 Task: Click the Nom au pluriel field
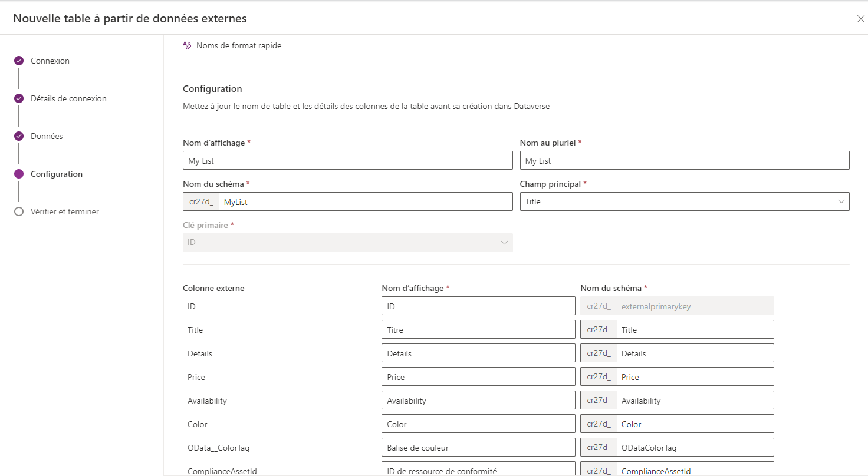(x=685, y=160)
